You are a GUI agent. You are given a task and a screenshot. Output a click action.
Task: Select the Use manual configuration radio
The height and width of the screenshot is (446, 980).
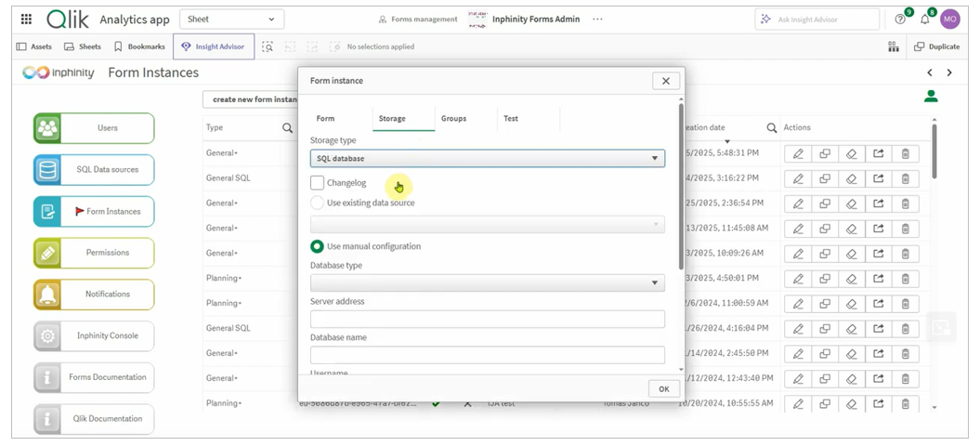(x=318, y=246)
